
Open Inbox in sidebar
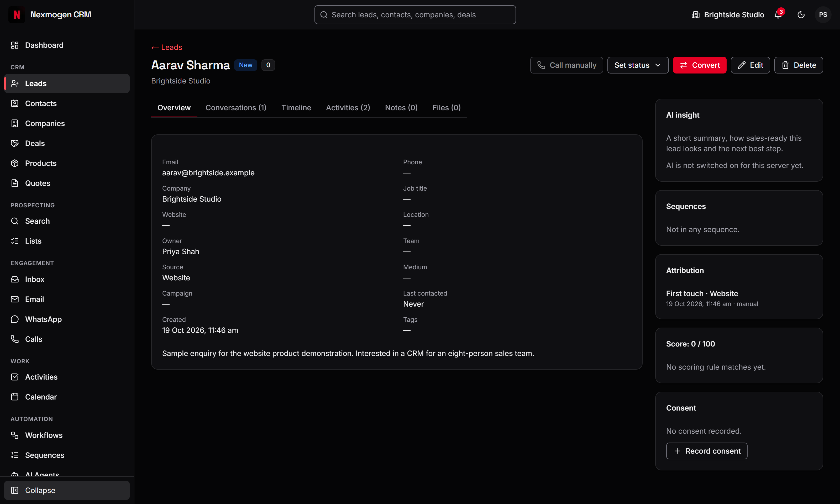pyautogui.click(x=67, y=279)
